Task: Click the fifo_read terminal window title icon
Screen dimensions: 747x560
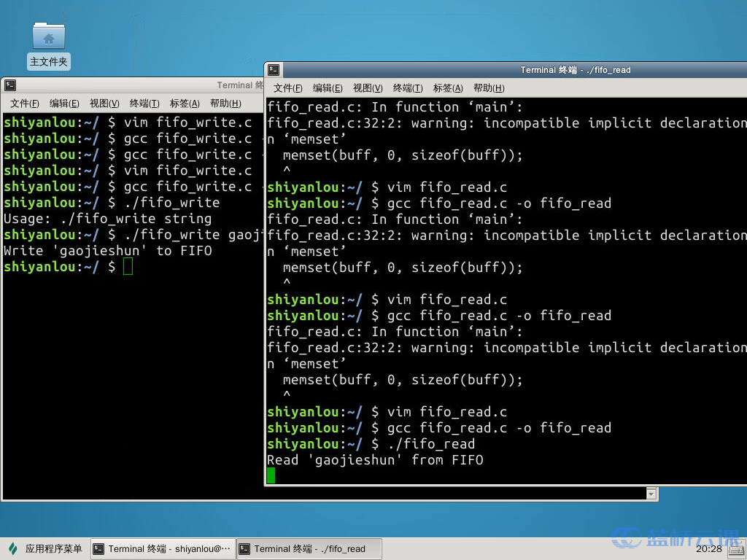Action: pyautogui.click(x=274, y=70)
